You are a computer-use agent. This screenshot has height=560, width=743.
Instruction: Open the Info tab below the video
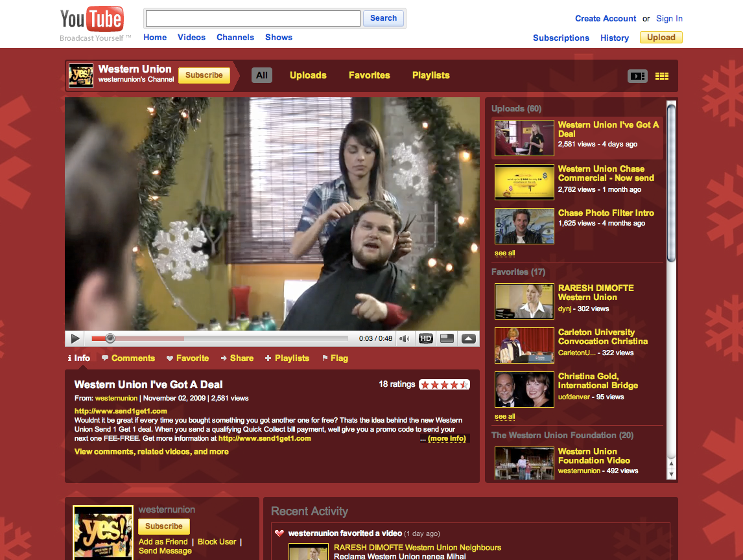78,358
